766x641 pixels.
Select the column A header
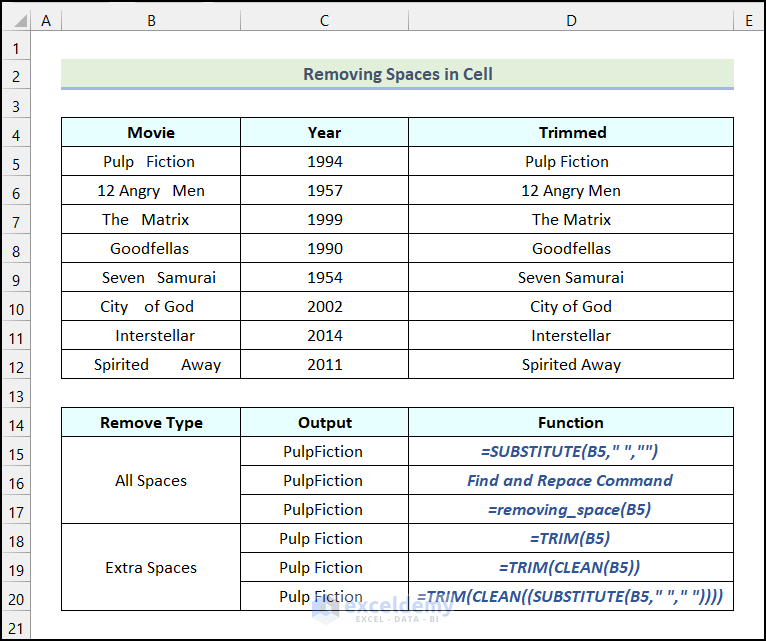[46, 20]
